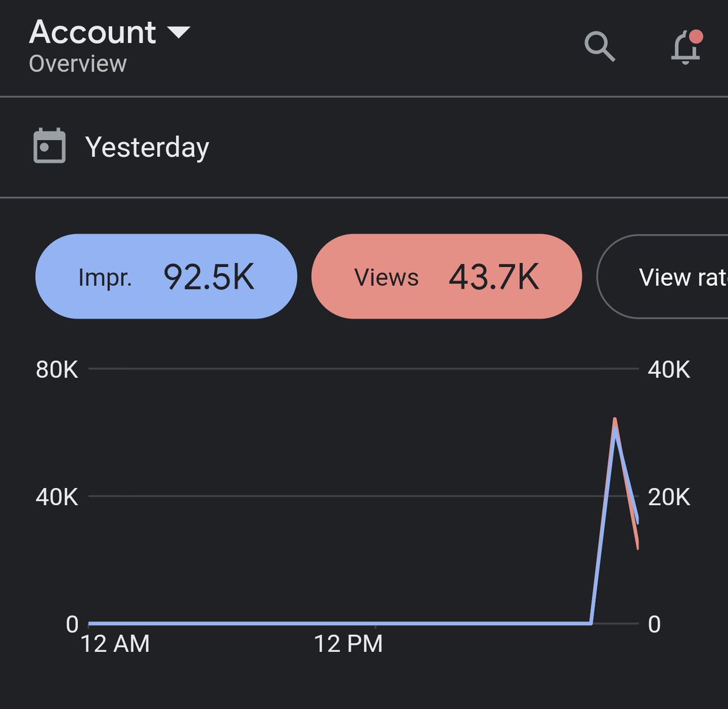This screenshot has height=709, width=728.
Task: Open the calendar date icon
Action: point(49,146)
